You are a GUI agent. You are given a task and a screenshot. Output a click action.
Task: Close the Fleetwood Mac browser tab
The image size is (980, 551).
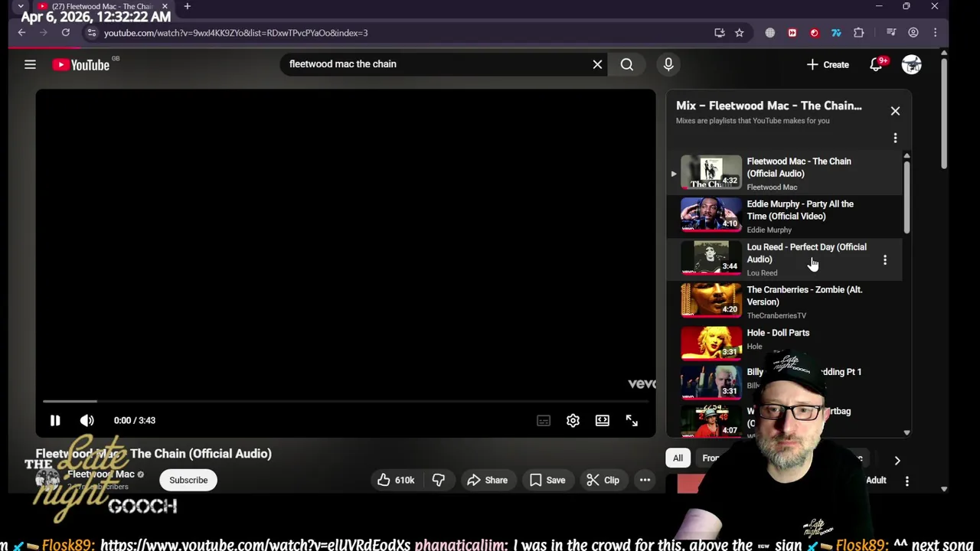tap(164, 7)
